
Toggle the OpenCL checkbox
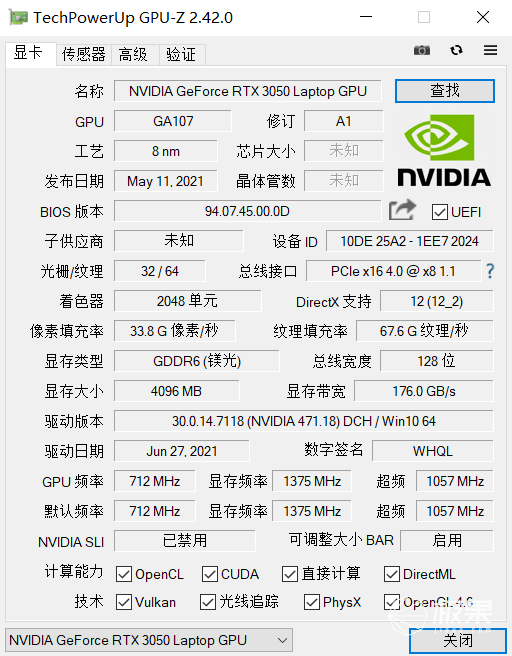(124, 574)
